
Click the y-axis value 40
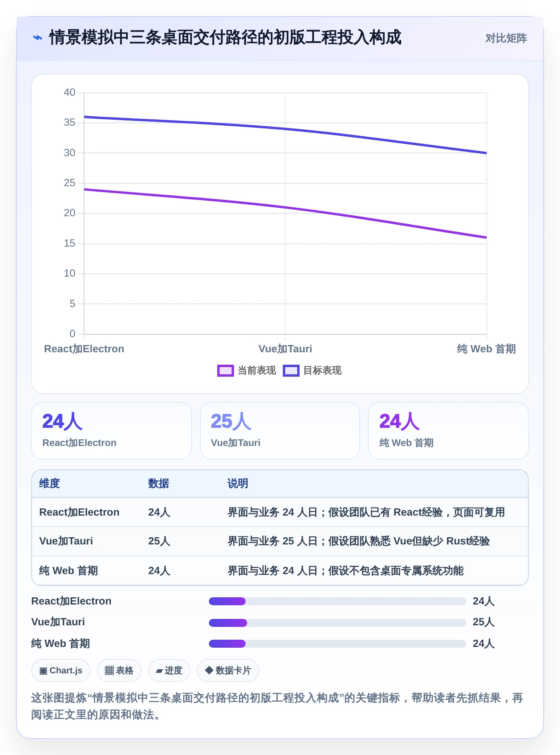tap(70, 92)
